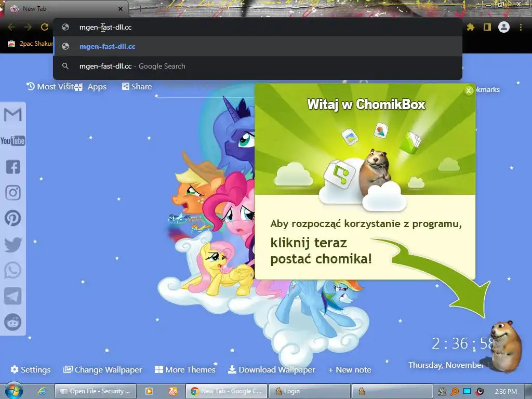Screen dimensions: 532x399
Task: Click the 2:36 PM taskbar clock
Action: 506,392
